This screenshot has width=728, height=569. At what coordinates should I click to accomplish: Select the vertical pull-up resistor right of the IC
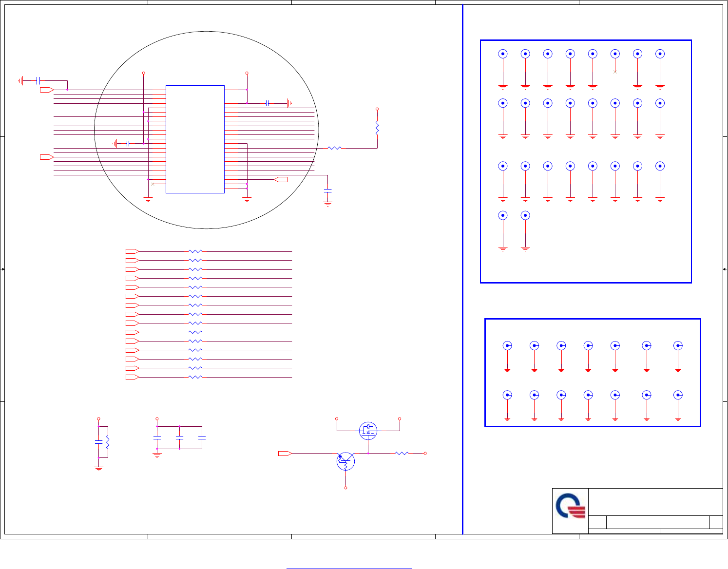click(x=377, y=129)
